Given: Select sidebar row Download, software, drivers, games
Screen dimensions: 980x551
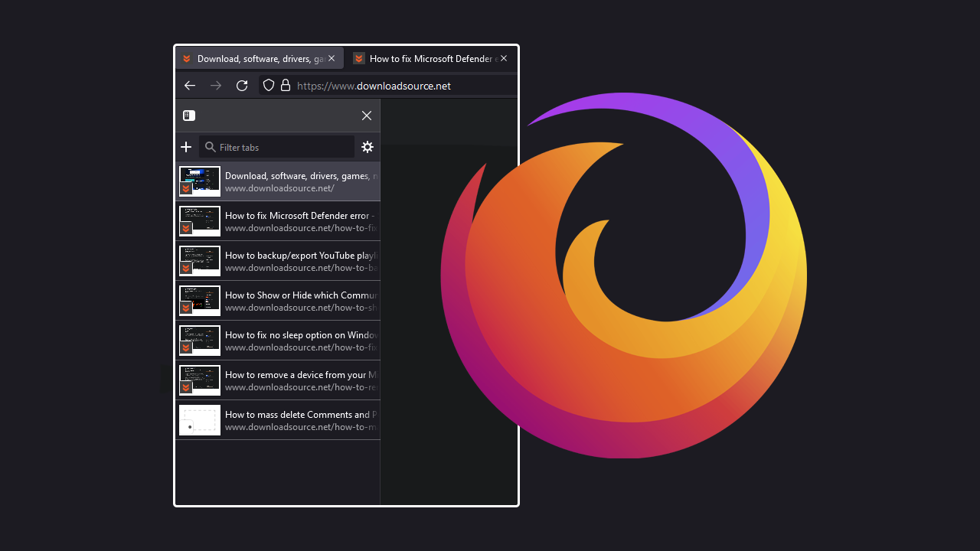Looking at the screenshot, I should pyautogui.click(x=278, y=181).
